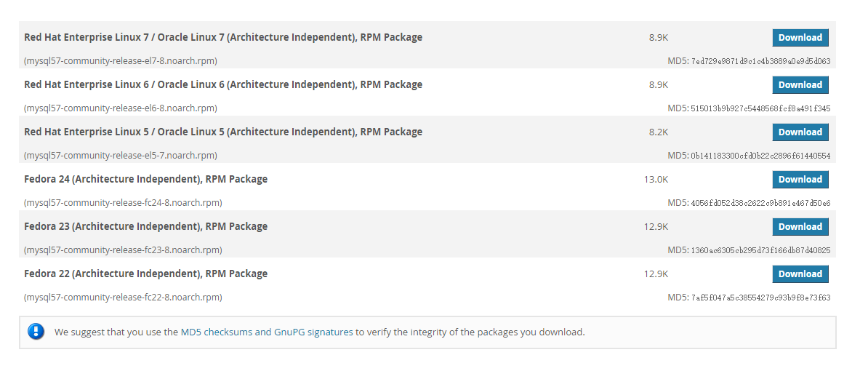The width and height of the screenshot is (868, 371).
Task: Click the 8.2K file size value
Action: coord(659,132)
